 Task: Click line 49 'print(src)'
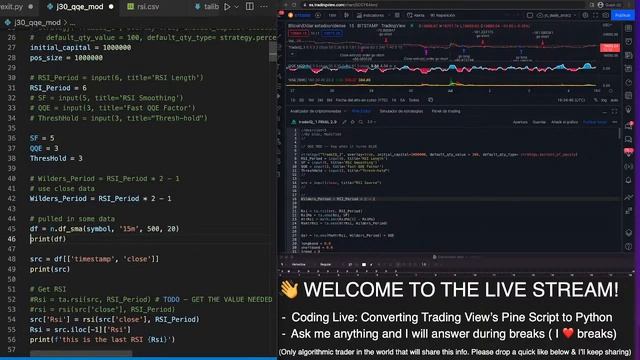tap(50, 269)
